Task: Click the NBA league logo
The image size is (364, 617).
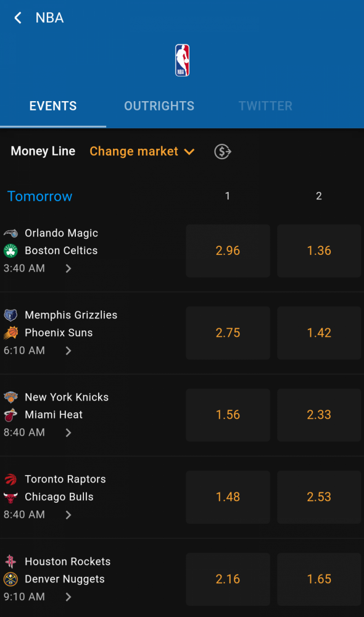Action: click(182, 60)
